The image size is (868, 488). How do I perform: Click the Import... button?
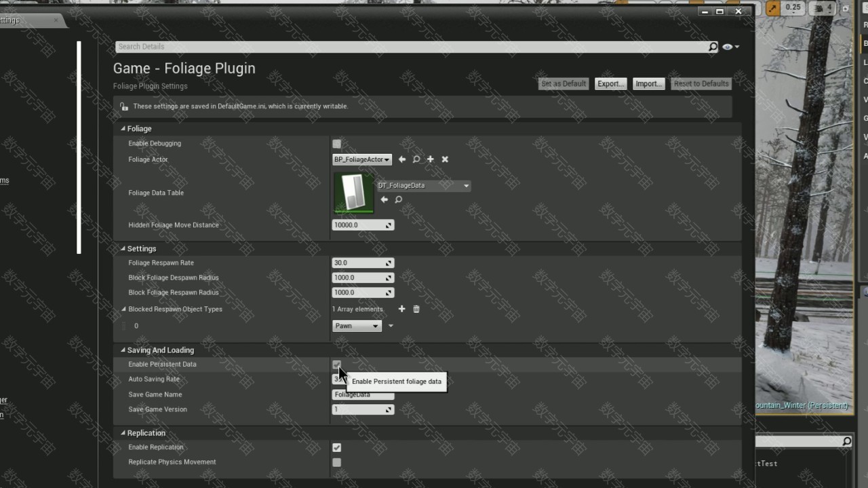click(648, 83)
